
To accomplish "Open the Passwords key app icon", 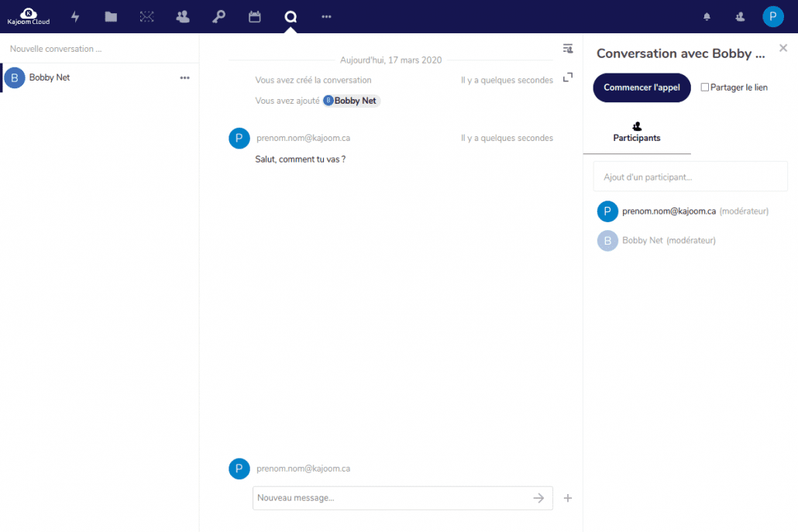I will point(218,17).
